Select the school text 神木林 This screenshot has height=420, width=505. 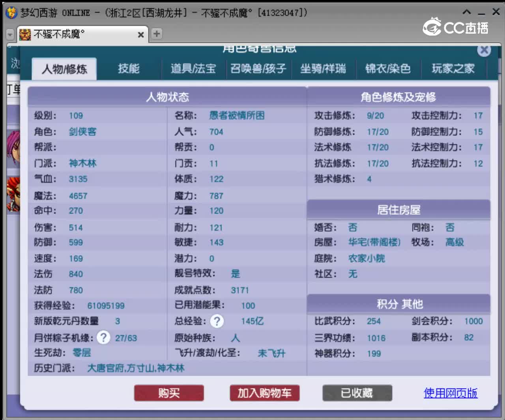82,163
